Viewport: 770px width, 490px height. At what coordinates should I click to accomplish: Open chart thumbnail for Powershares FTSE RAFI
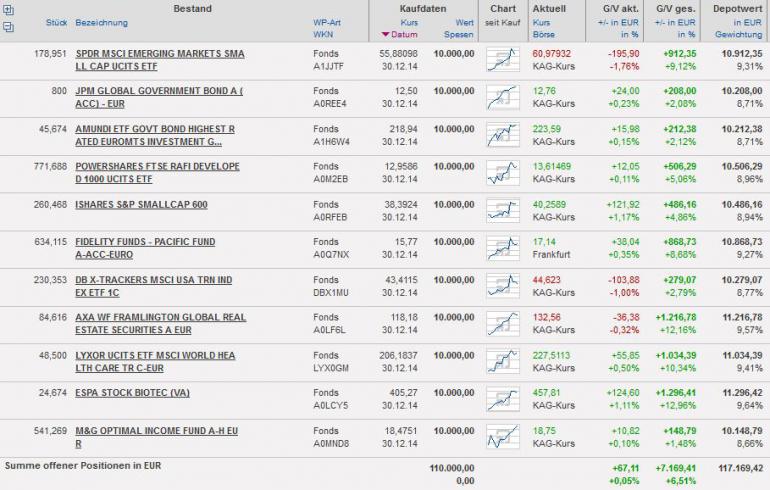coord(503,173)
